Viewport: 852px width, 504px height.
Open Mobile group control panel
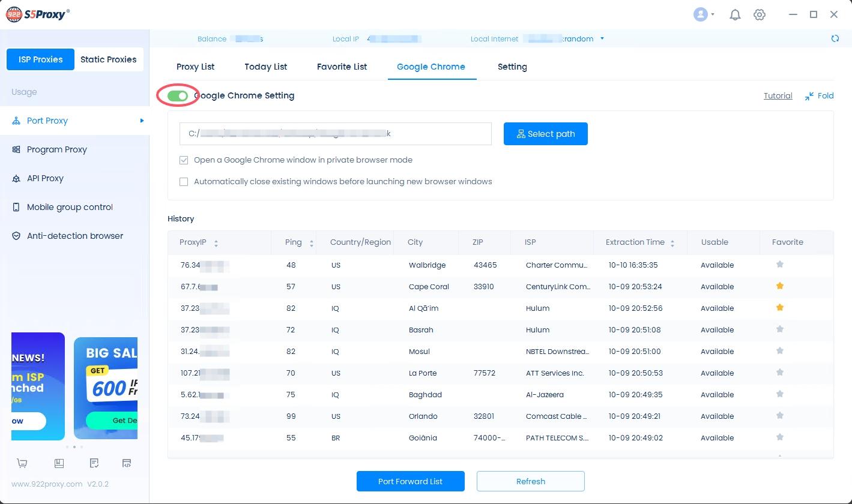tap(68, 207)
